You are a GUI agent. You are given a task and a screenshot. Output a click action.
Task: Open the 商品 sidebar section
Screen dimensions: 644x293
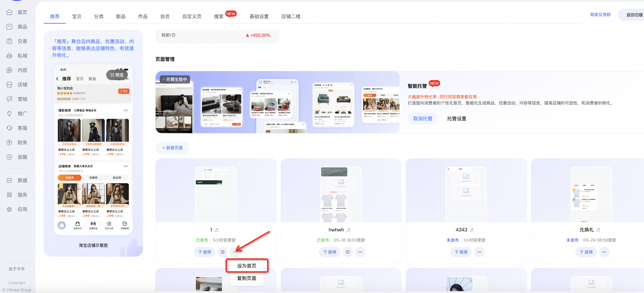coord(17,27)
